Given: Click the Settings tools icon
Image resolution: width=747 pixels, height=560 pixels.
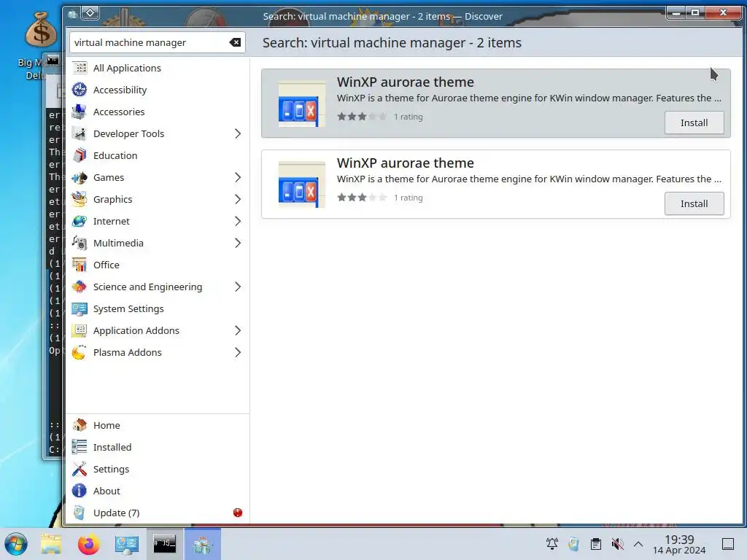Looking at the screenshot, I should pos(80,469).
